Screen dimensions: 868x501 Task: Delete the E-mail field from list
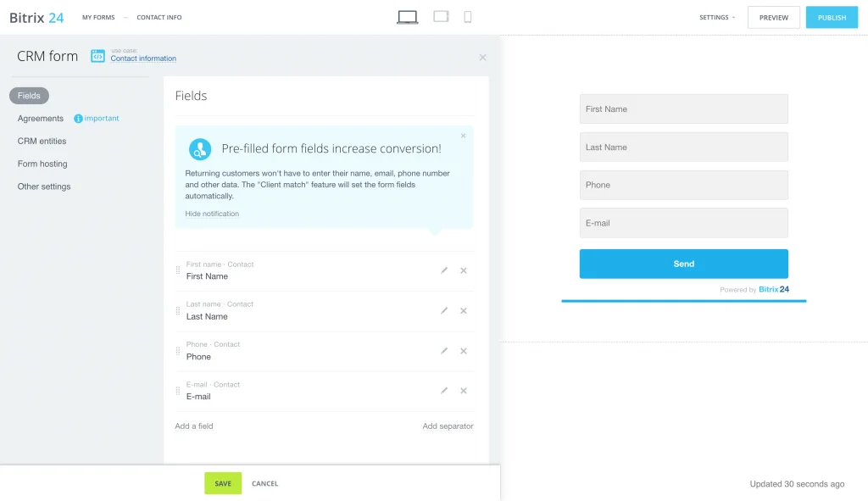464,391
